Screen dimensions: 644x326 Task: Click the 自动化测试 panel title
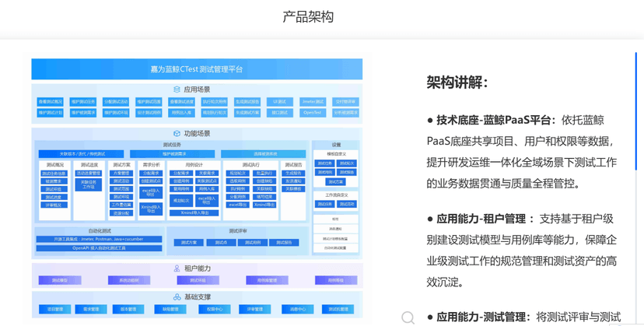100,231
